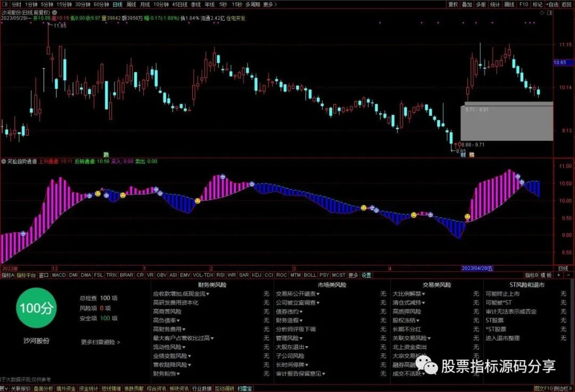The height and width of the screenshot is (392, 575).
Task: Click the 可能终止上市 risk row
Action: pyautogui.click(x=526, y=294)
